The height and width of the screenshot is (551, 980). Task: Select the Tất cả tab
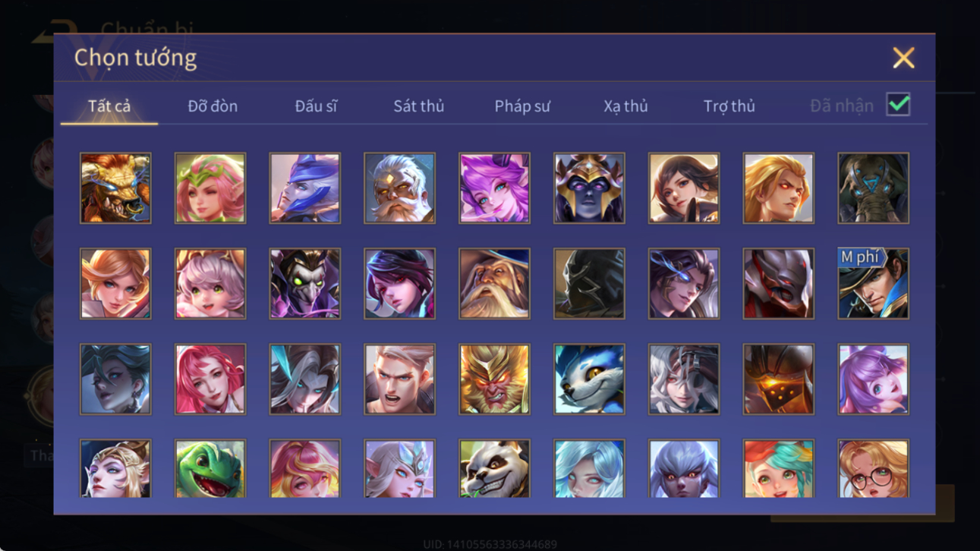point(109,106)
